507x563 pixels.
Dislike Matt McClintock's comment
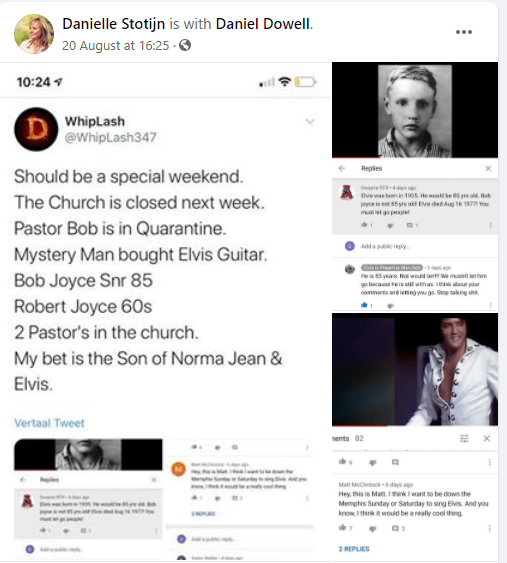(x=373, y=529)
